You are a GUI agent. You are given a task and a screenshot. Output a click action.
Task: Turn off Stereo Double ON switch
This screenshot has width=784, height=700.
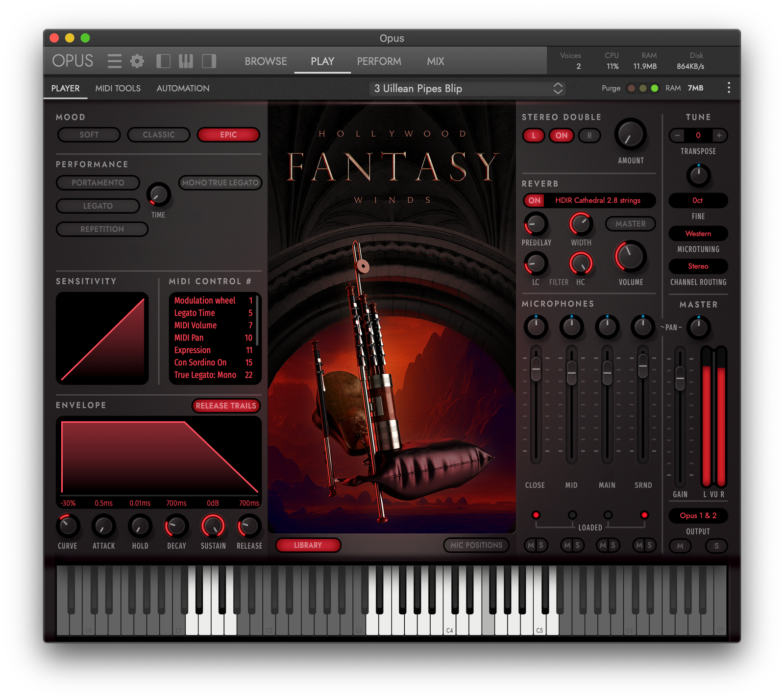point(562,135)
